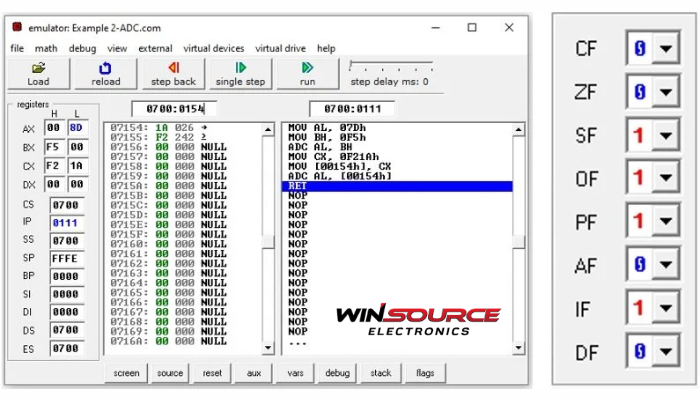700x400 pixels.
Task: Open the virtual devices menu
Action: pos(214,48)
